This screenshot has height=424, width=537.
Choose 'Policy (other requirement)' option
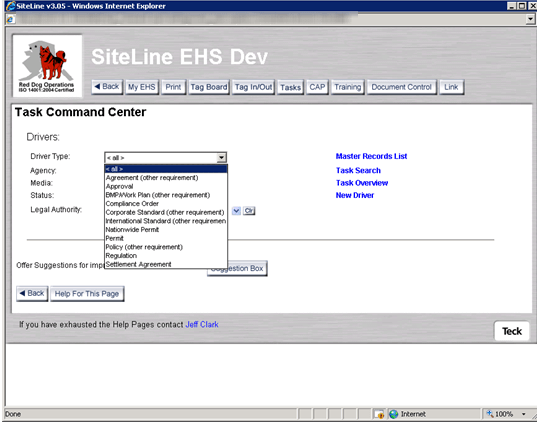click(x=166, y=247)
